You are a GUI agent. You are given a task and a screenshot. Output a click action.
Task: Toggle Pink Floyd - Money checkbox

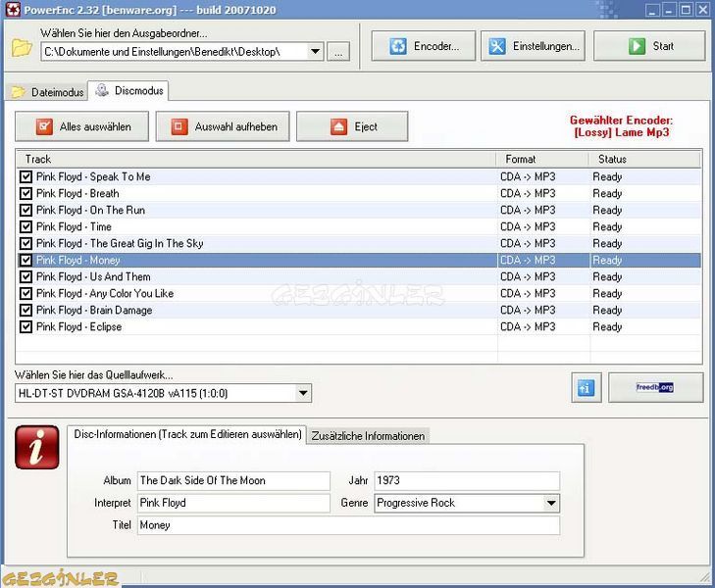click(26, 260)
